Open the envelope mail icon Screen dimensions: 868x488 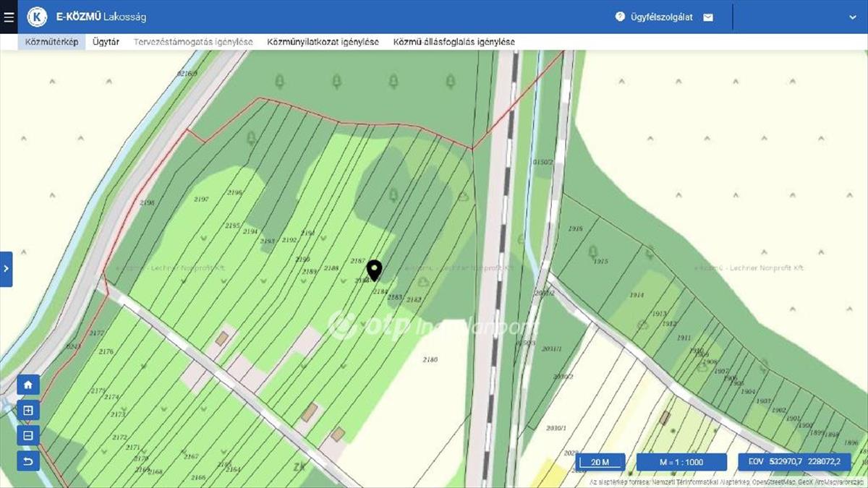pos(708,17)
